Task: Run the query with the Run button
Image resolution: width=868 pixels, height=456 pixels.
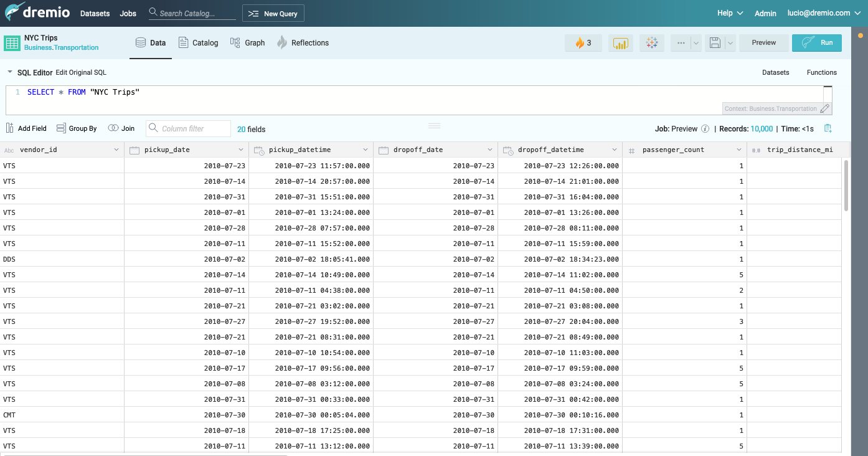Action: (816, 43)
